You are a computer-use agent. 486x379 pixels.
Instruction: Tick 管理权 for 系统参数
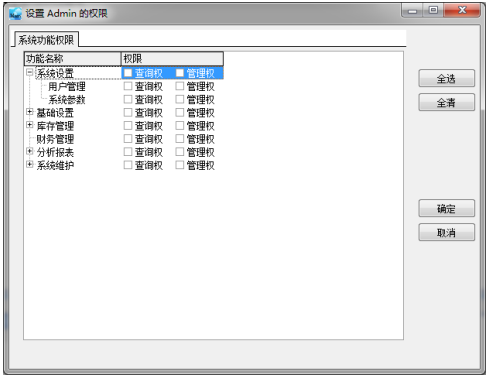(x=180, y=99)
